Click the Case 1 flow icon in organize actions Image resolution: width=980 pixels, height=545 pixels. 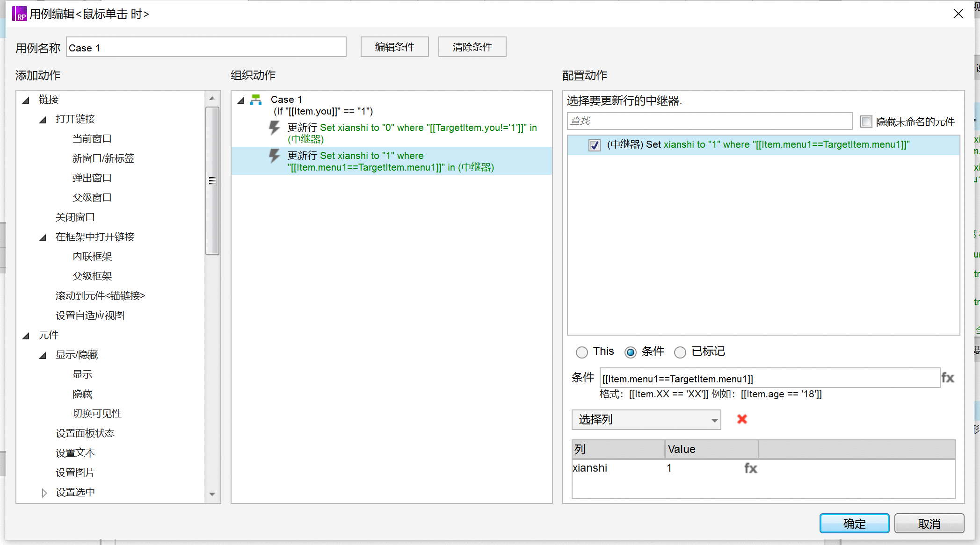point(256,99)
